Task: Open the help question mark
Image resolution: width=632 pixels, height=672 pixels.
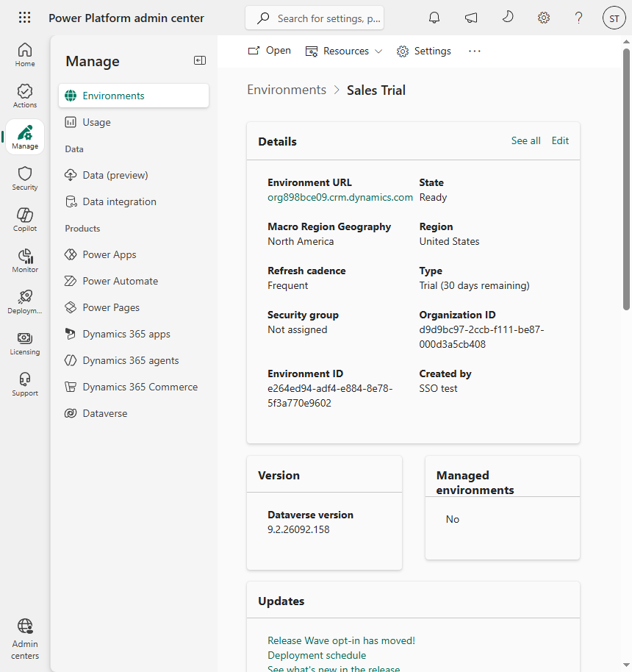Action: [x=578, y=18]
